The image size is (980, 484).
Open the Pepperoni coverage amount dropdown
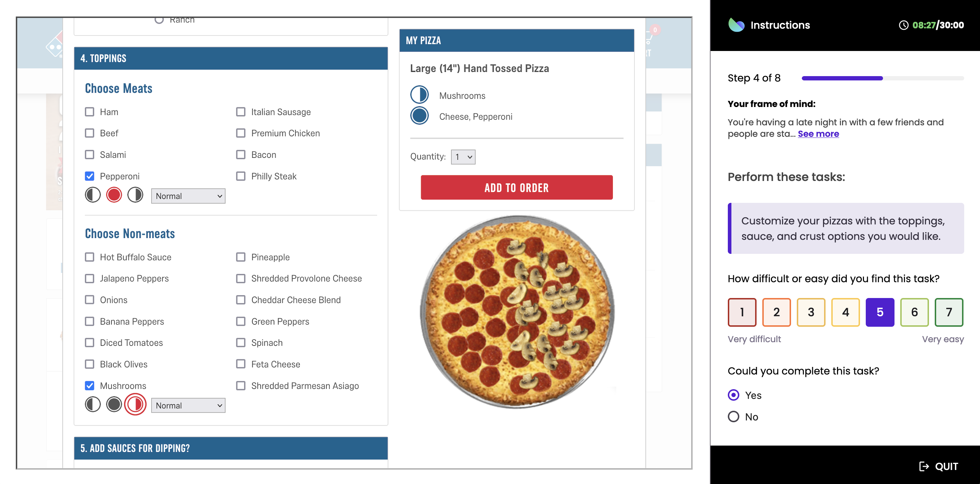click(x=188, y=195)
